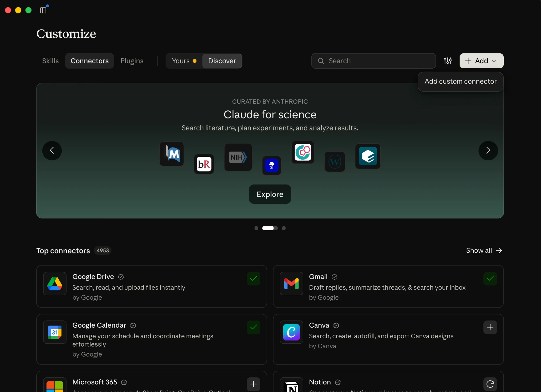Open the Add dropdown button
Screen dimensions: 541x392
481,61
